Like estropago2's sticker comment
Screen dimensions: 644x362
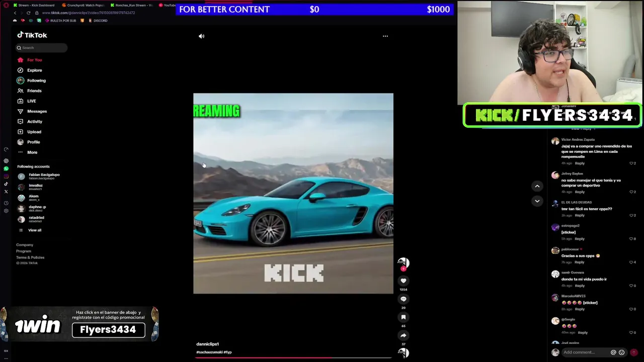632,239
